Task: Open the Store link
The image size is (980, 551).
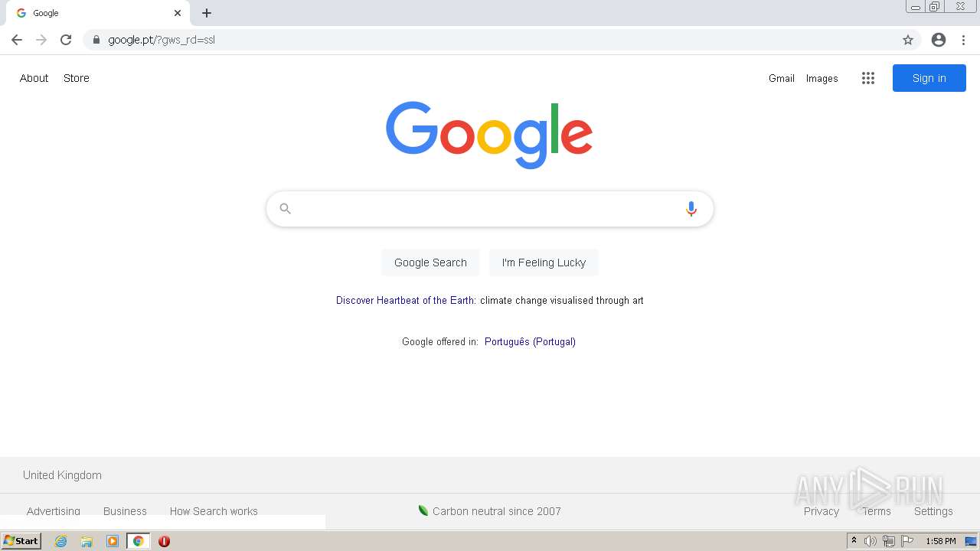Action: point(77,78)
